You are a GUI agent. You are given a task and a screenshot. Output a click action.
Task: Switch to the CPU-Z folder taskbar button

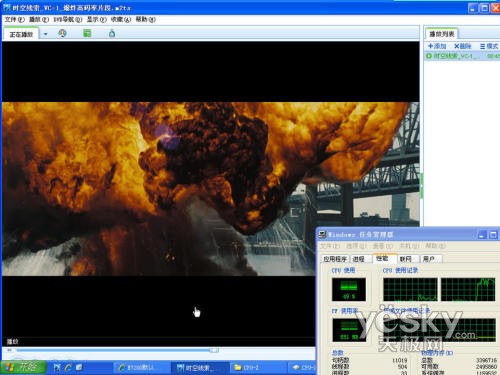[257, 368]
